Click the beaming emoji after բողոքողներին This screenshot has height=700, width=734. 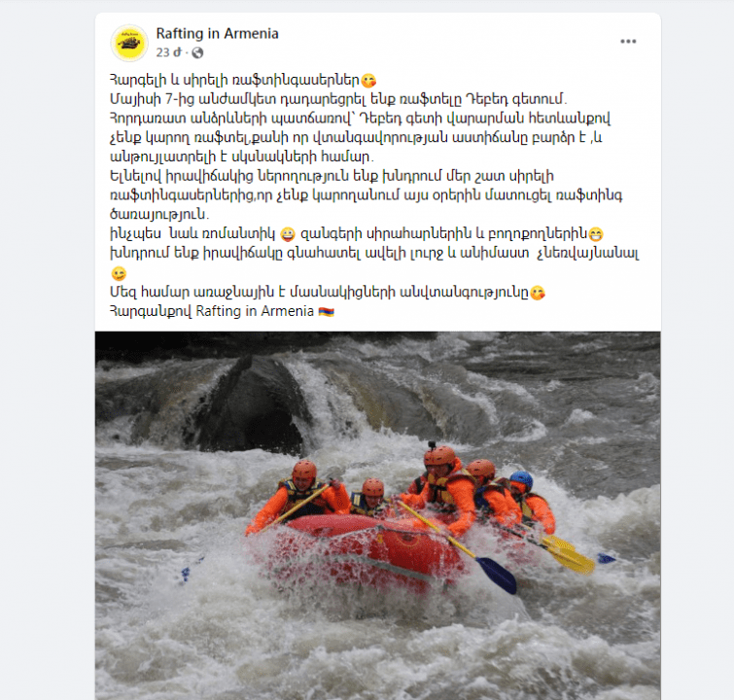[x=595, y=233]
